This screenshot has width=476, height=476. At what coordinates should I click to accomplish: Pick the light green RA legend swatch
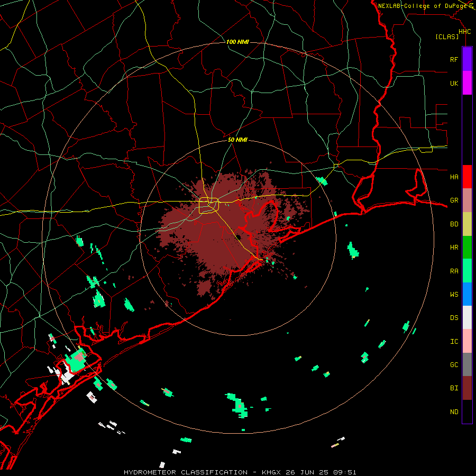click(467, 271)
